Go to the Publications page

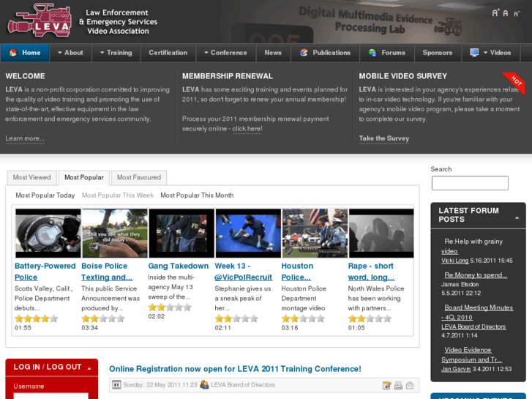coord(325,53)
